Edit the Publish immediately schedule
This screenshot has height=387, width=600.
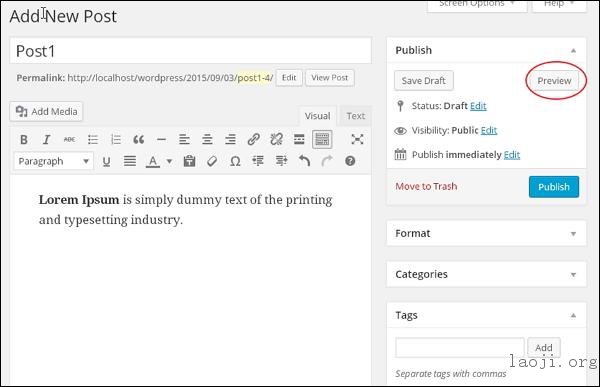click(x=512, y=155)
